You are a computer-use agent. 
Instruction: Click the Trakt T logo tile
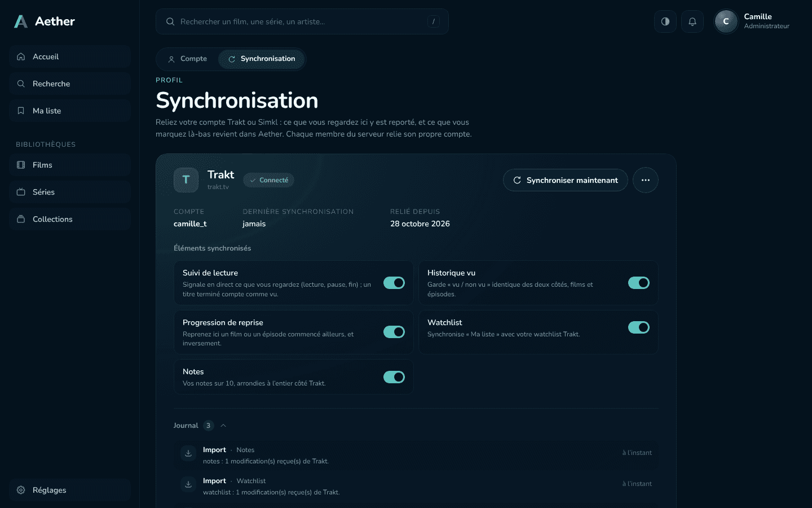186,180
